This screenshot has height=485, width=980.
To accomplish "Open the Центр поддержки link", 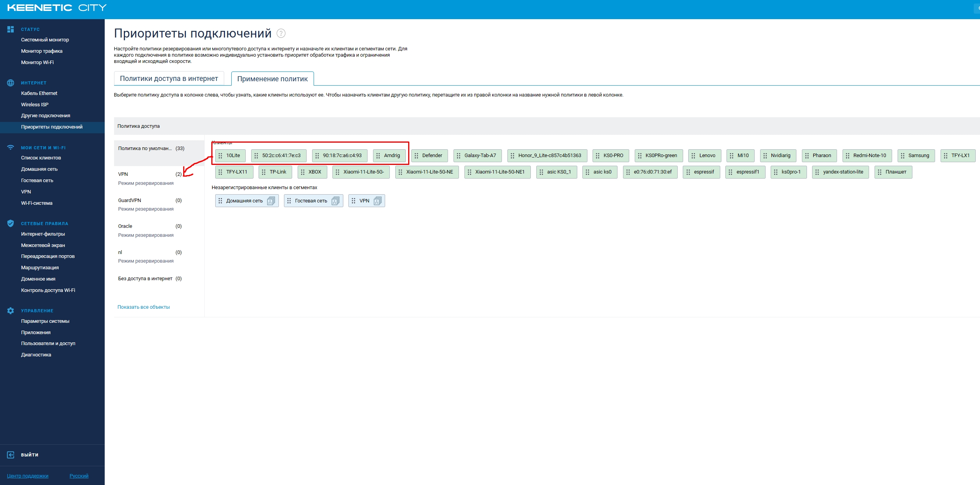I will [28, 476].
